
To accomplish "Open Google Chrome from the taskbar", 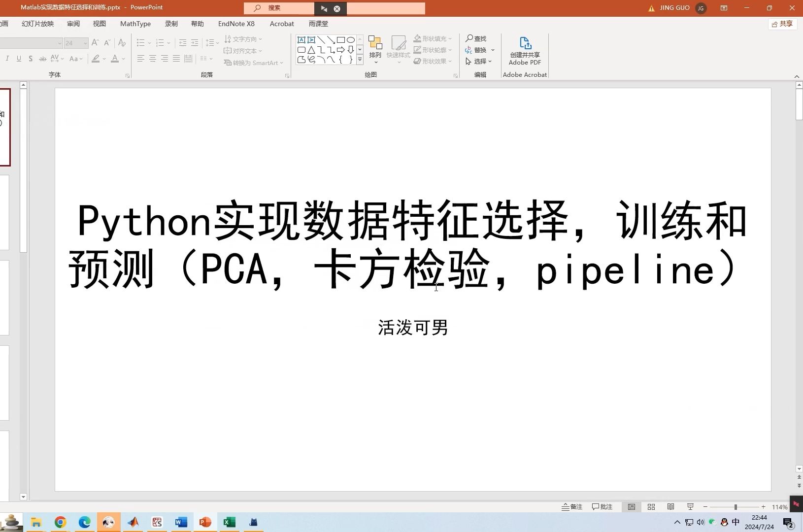I will (61, 522).
